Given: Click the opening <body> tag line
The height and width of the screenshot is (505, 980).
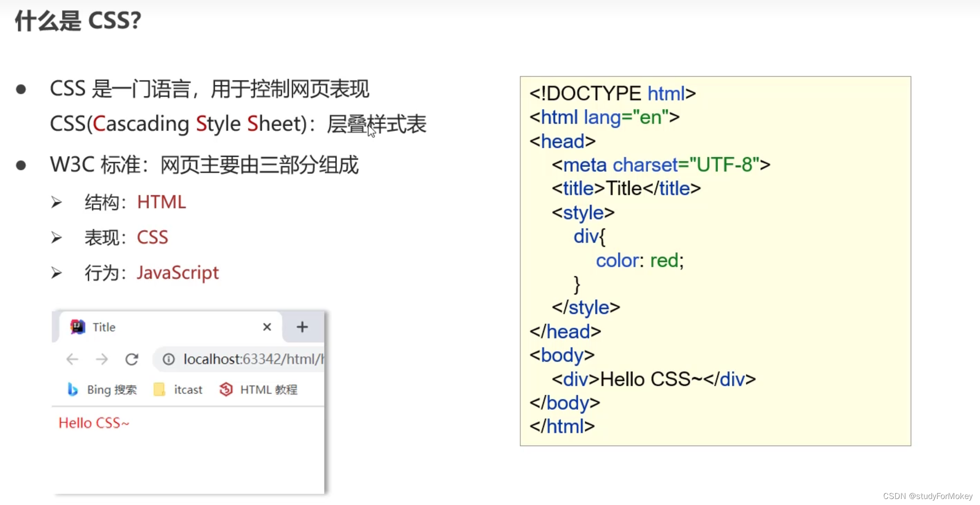Looking at the screenshot, I should point(562,355).
